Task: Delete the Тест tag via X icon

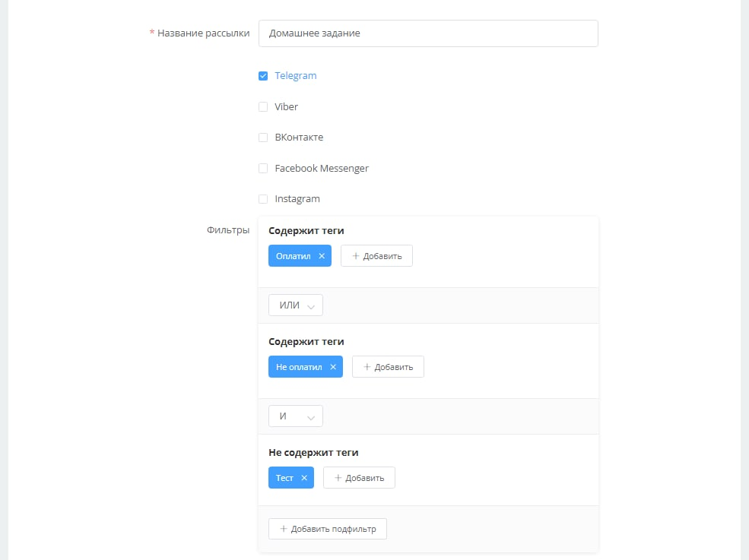Action: click(304, 478)
